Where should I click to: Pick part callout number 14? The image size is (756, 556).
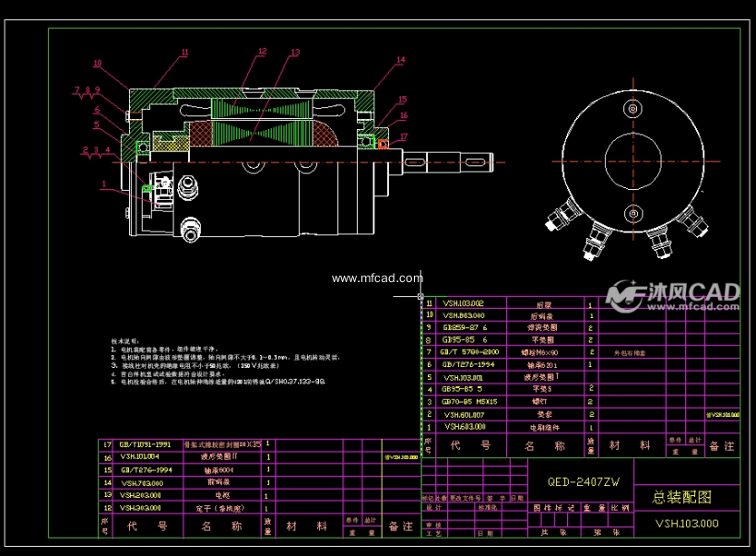pos(400,60)
